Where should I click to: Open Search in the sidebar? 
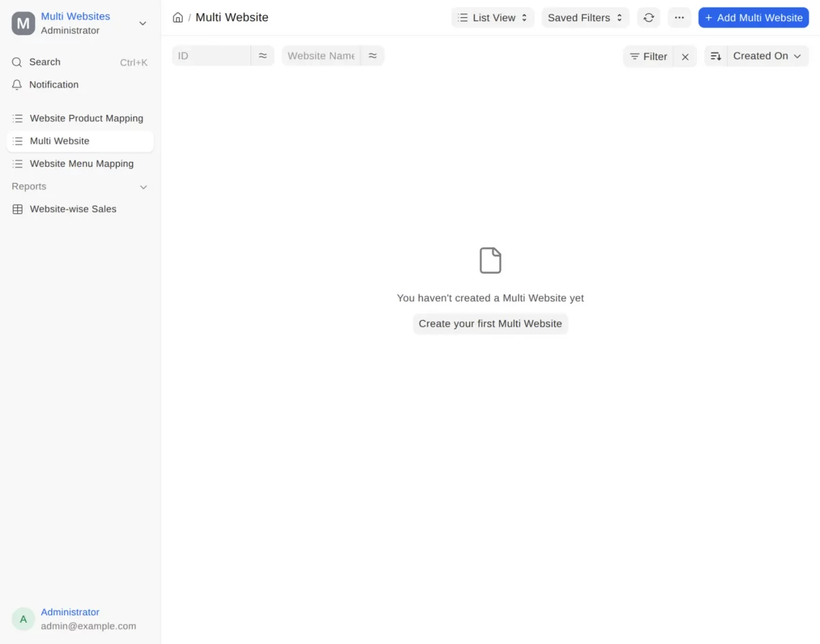pos(80,62)
